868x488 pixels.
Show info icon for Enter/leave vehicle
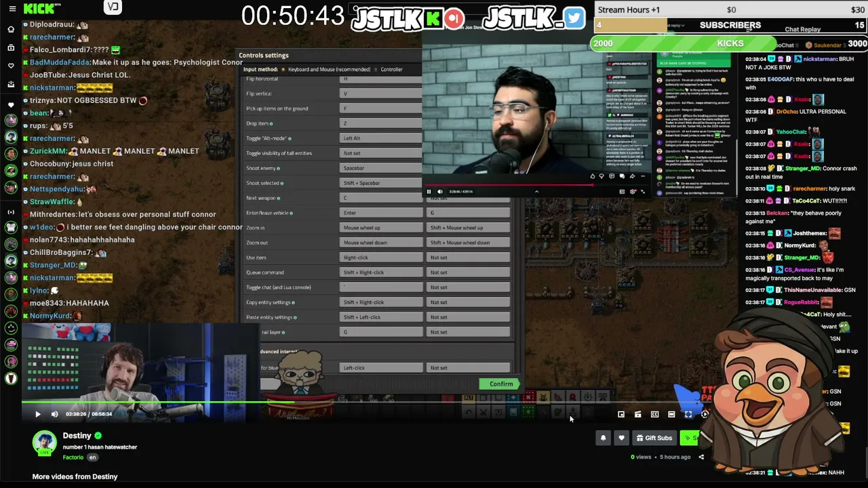pos(291,213)
